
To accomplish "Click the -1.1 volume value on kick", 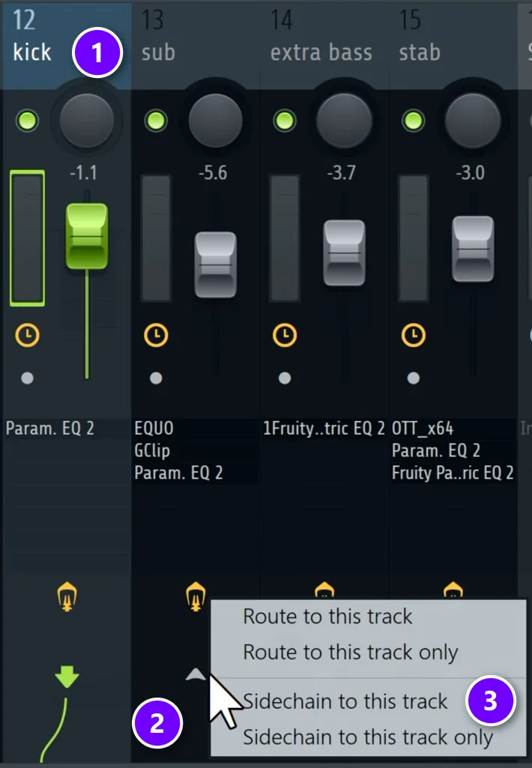I will tap(83, 173).
